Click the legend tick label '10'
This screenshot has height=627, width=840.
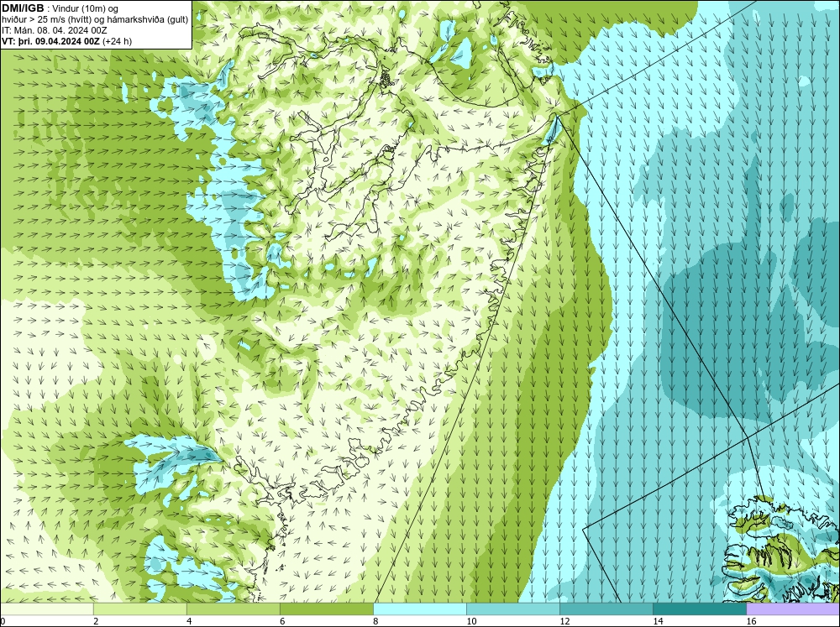tap(471, 621)
